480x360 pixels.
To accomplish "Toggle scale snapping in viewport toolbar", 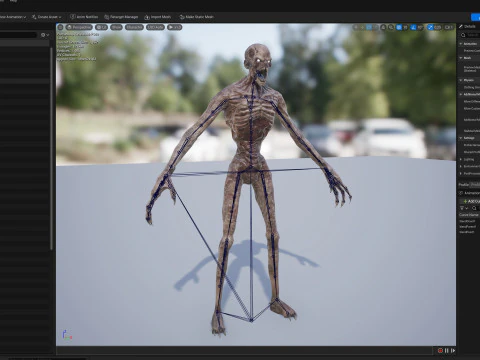I will [430, 27].
